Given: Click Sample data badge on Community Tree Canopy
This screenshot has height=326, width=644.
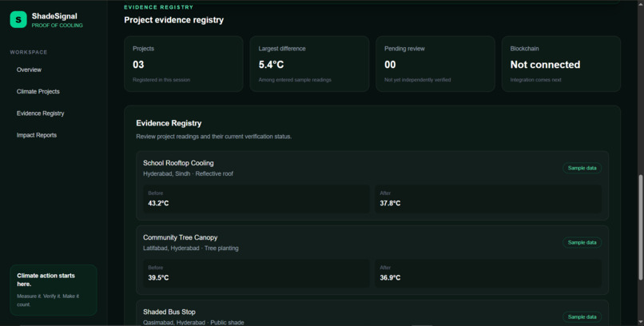Looking at the screenshot, I should click(582, 243).
